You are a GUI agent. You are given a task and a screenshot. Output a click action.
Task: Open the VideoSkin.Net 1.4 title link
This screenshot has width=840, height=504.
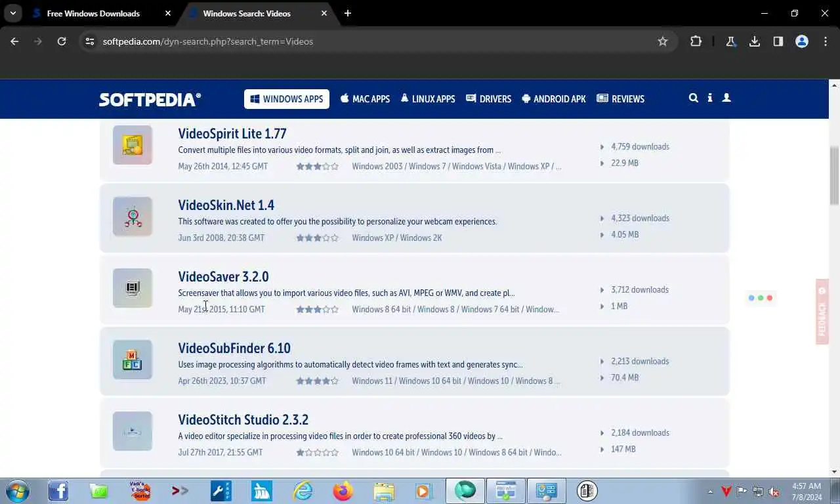point(226,205)
